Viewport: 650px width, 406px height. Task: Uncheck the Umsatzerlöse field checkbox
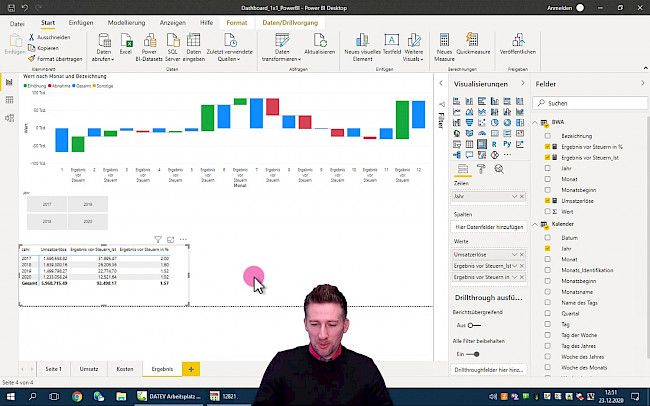(x=547, y=201)
